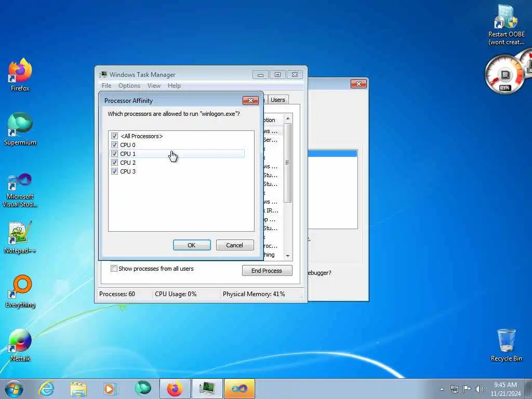Click the process list scrollbar thumb

click(x=287, y=163)
